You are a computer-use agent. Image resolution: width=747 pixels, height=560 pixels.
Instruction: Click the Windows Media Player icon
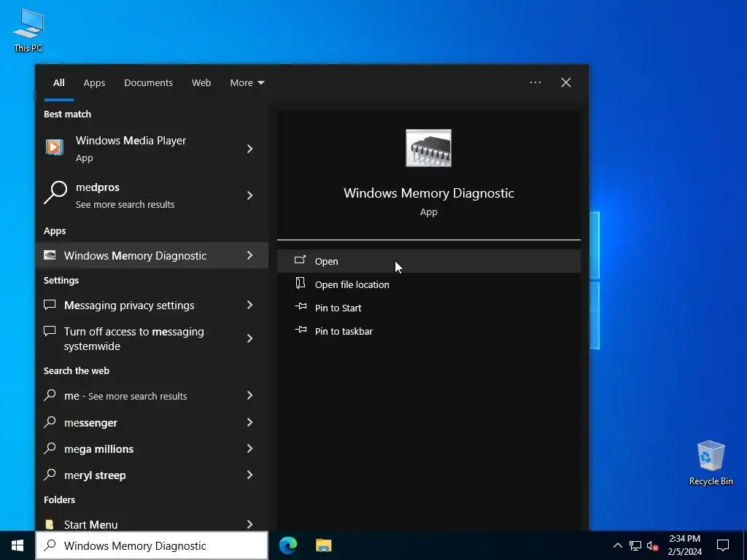(54, 147)
